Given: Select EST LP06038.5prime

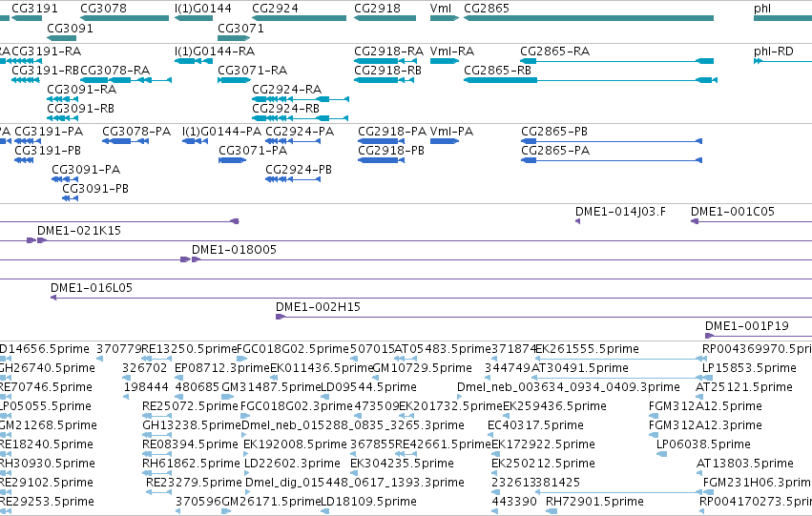Looking at the screenshot, I should click(x=662, y=454).
